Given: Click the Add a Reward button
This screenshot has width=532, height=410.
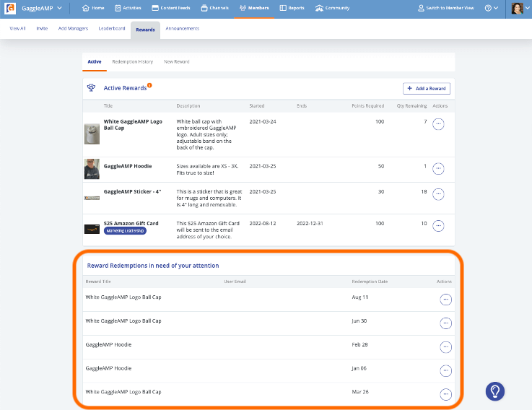Looking at the screenshot, I should (427, 89).
